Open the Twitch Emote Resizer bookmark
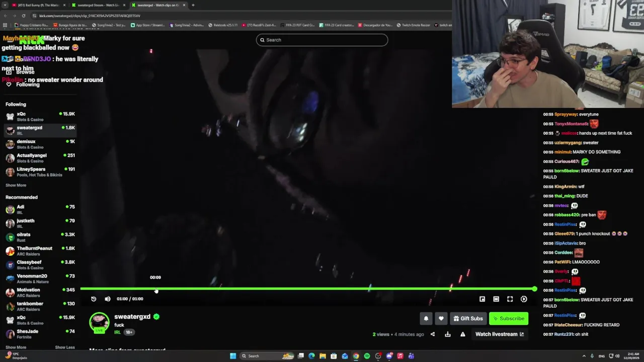644x362 pixels. [414, 25]
